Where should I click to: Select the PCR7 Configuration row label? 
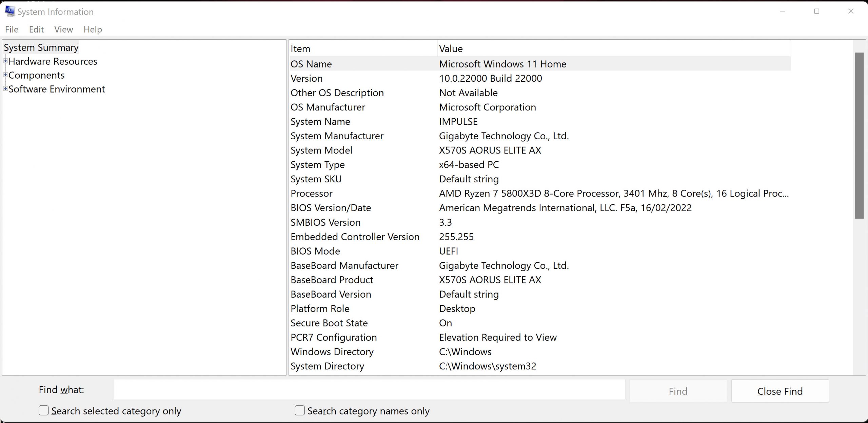tap(334, 338)
